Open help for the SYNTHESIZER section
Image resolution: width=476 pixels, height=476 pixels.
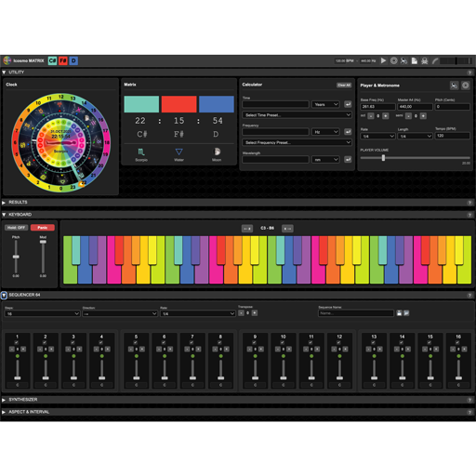(469, 400)
